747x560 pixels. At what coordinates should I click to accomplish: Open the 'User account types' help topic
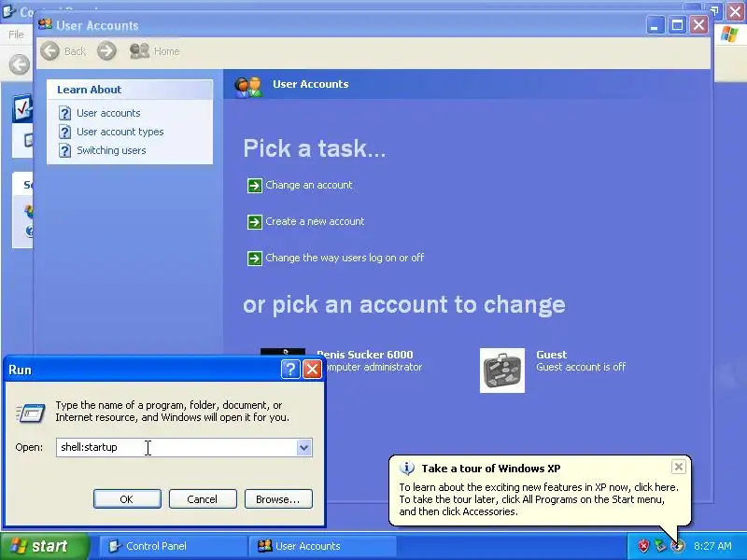120,132
